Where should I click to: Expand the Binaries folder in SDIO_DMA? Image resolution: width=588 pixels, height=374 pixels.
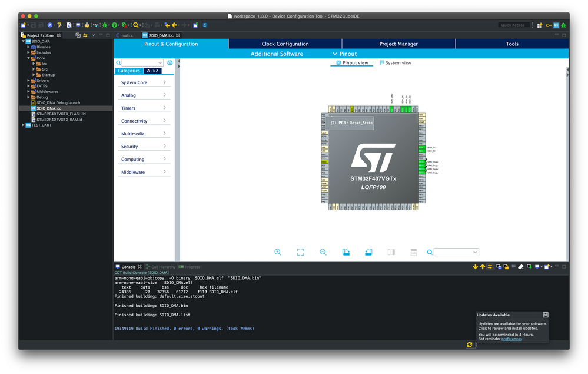28,47
